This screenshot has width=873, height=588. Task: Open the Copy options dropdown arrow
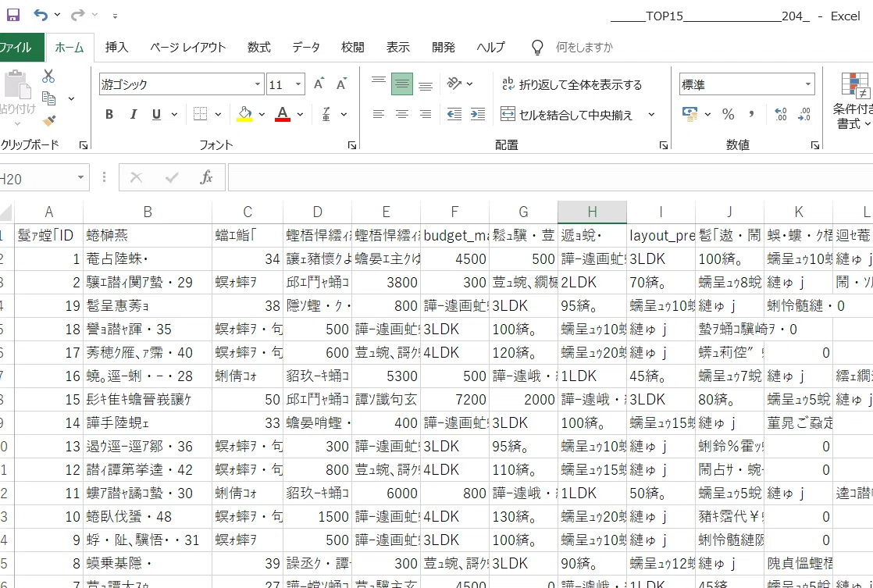pyautogui.click(x=71, y=98)
